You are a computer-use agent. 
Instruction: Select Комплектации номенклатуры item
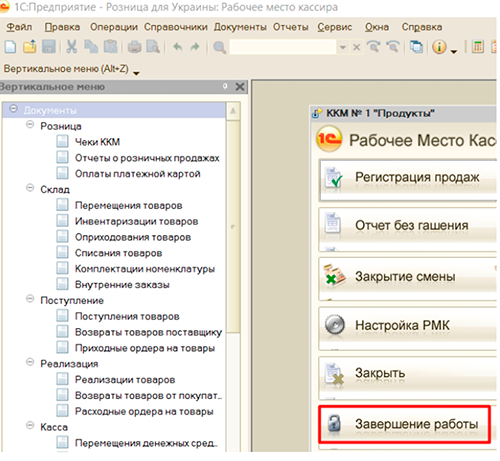tap(145, 269)
